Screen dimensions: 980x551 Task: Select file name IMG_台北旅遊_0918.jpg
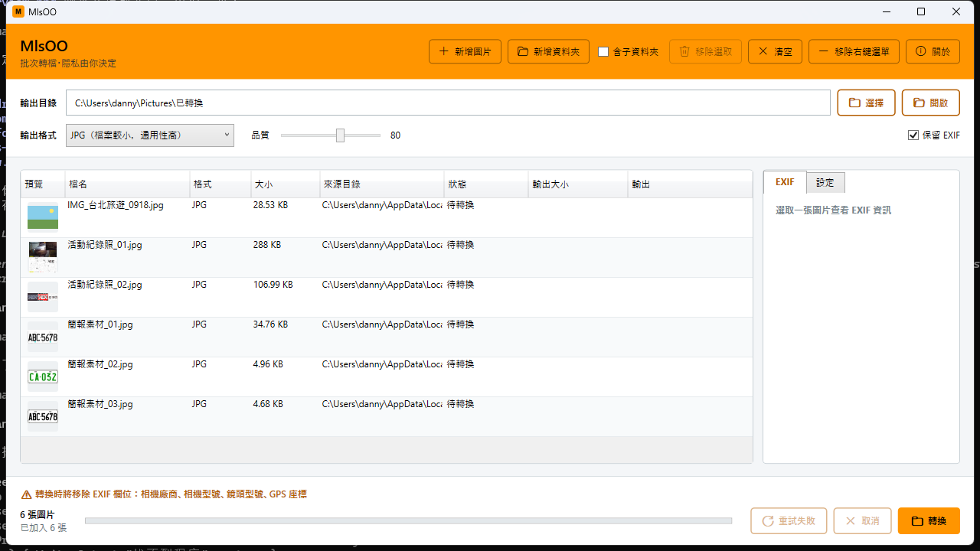pos(116,205)
